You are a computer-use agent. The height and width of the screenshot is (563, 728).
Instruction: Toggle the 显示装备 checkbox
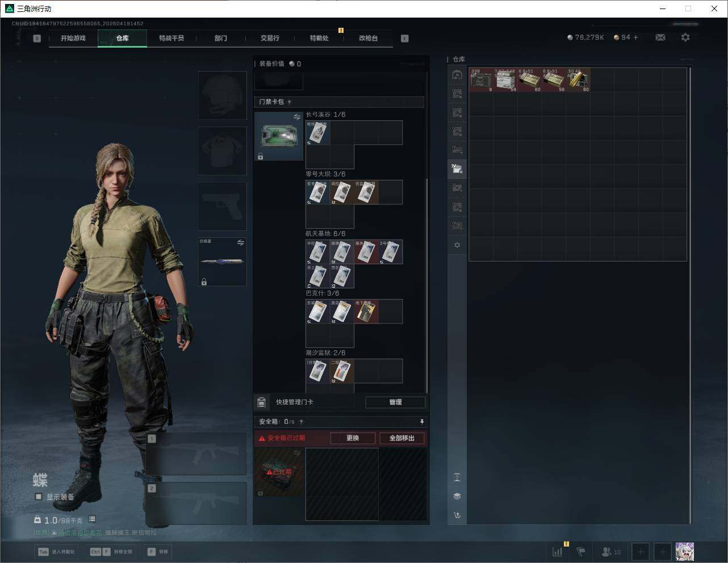(39, 497)
